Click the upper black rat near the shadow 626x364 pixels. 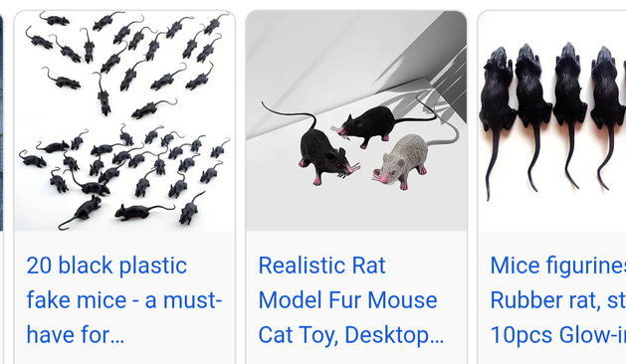[x=383, y=123]
